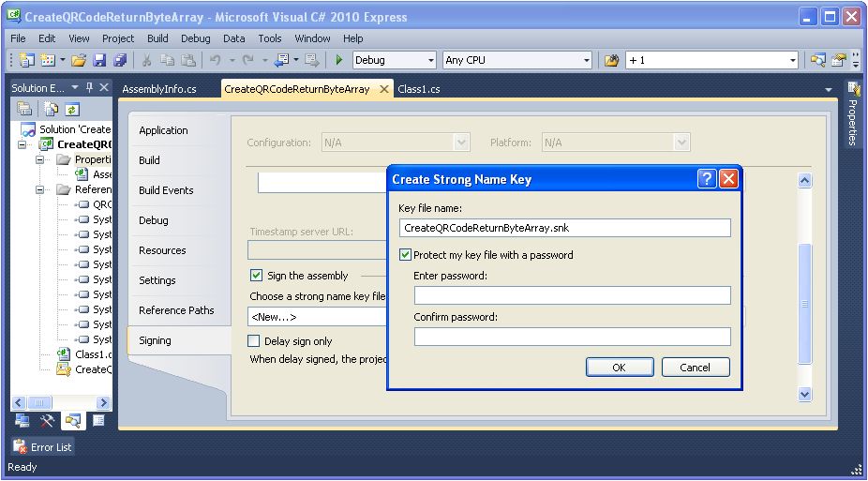
Task: Pin the Solution Explorer panel with the pushpin icon
Action: 90,87
